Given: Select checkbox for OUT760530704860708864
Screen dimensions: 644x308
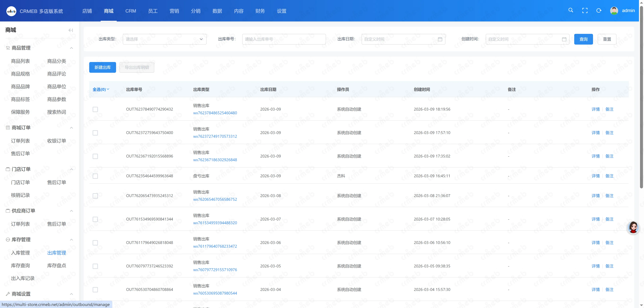Looking at the screenshot, I should click(x=95, y=290).
